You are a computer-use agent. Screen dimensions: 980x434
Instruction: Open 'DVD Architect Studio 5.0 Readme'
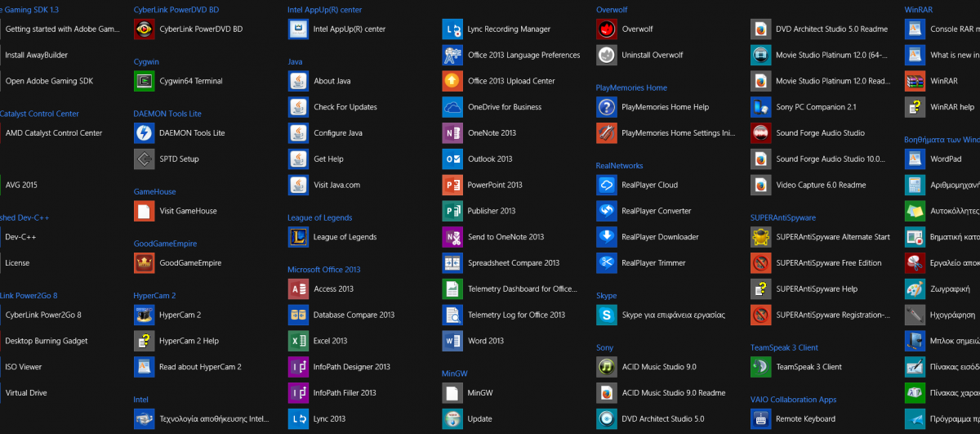819,29
